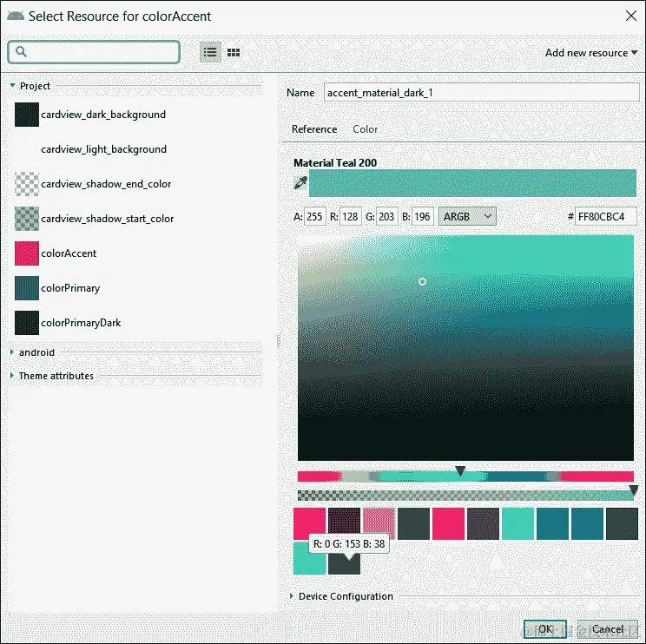
Task: Click the resource search field
Action: [x=94, y=52]
